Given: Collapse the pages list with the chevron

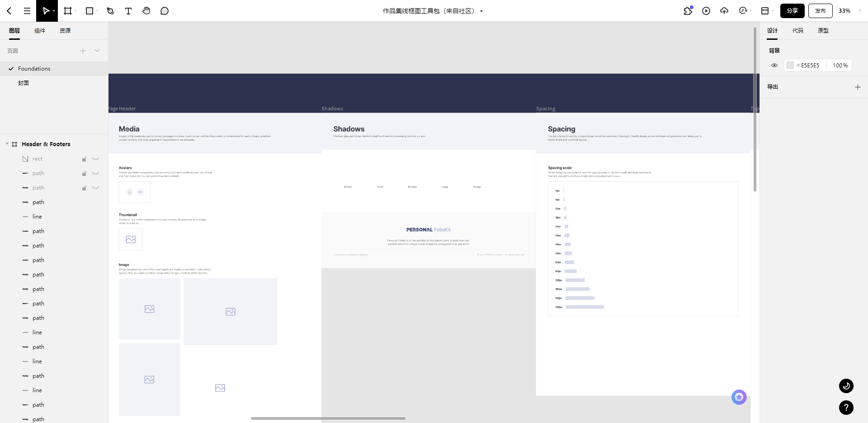Looking at the screenshot, I should (97, 51).
